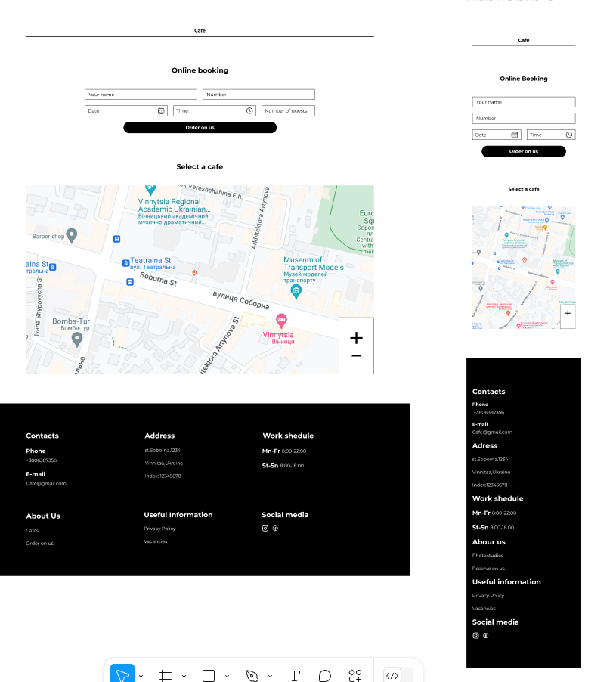Select the Comment tool
Viewport: 616px width, 682px height.
click(325, 676)
